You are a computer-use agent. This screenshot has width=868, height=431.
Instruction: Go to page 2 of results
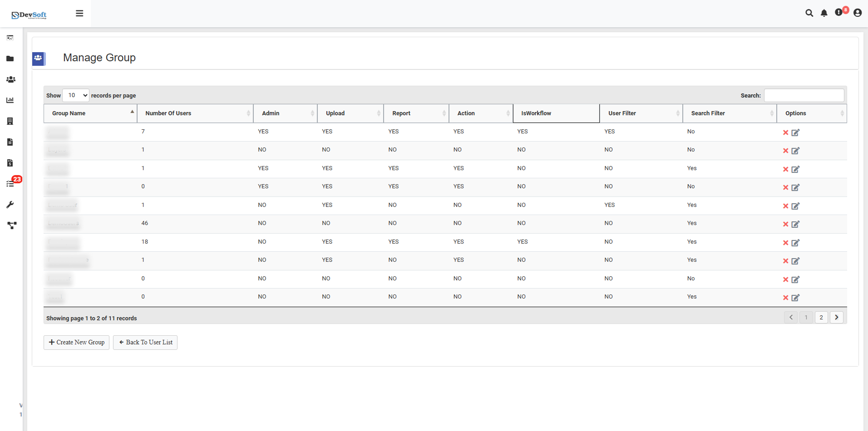pyautogui.click(x=821, y=317)
